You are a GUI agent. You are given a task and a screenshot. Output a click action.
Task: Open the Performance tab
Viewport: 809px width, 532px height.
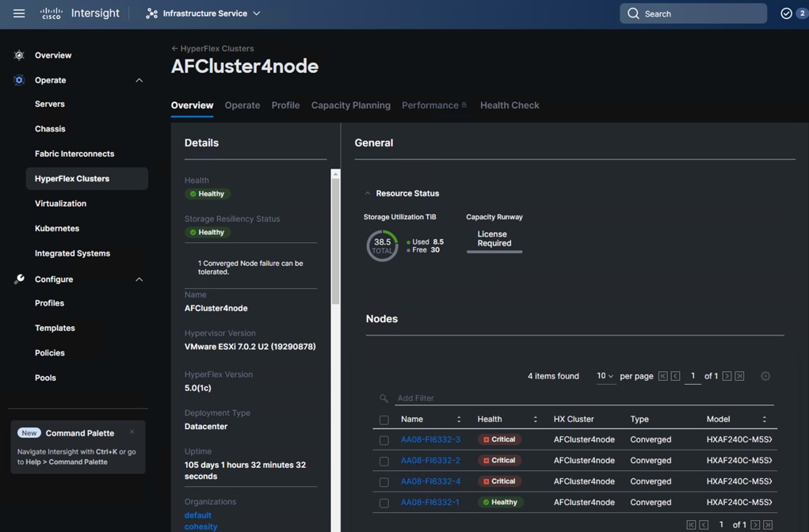[x=430, y=105]
